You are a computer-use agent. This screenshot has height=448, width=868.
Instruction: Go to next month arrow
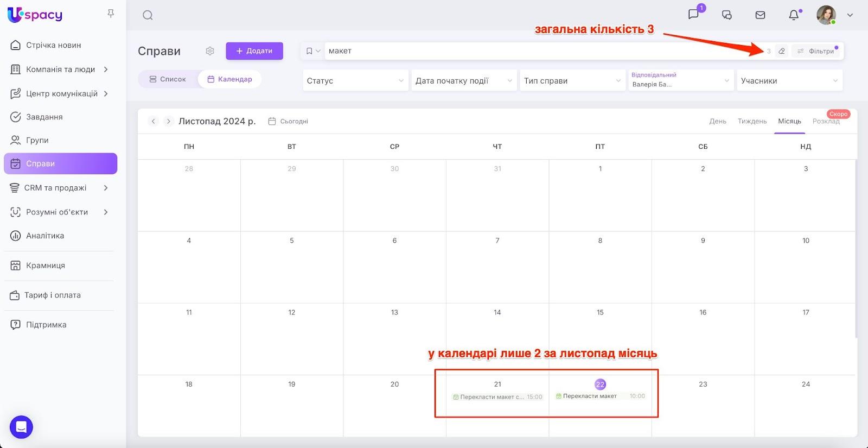(169, 121)
